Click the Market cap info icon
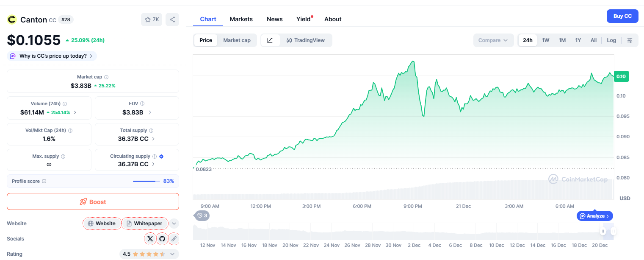Image resolution: width=644 pixels, height=260 pixels. click(x=106, y=77)
